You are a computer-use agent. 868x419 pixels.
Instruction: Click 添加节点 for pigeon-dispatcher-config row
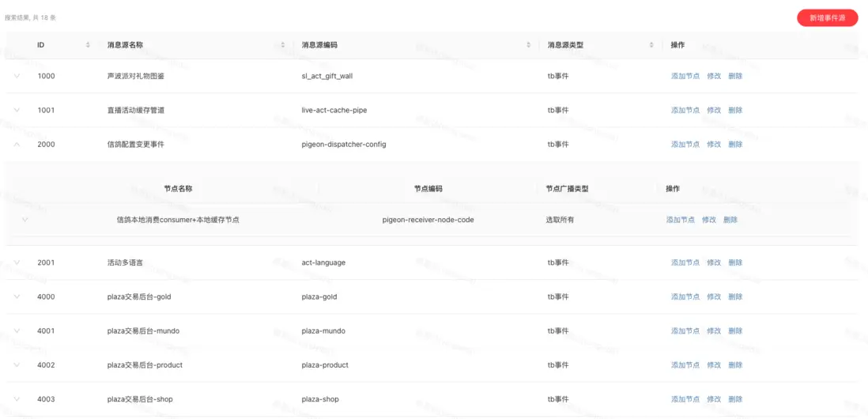685,145
